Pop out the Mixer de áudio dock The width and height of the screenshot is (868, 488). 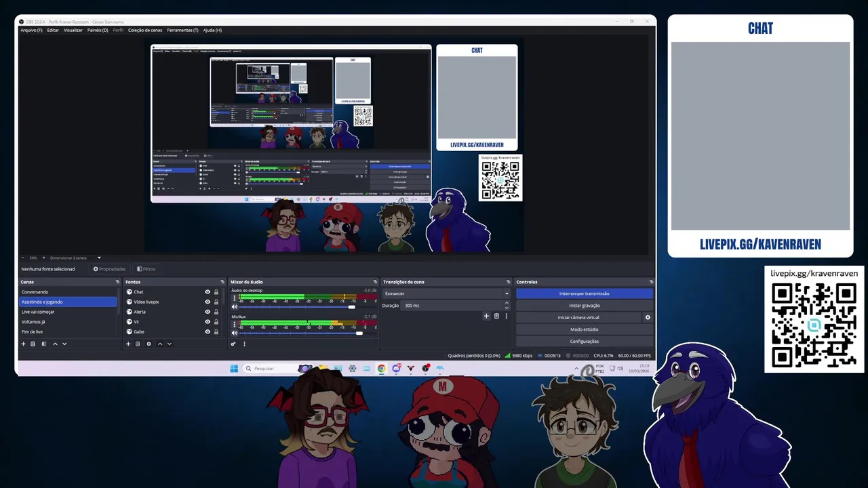(375, 282)
